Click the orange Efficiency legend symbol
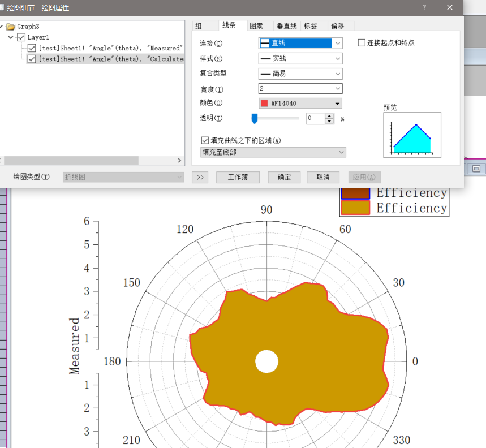Image resolution: width=486 pixels, height=448 pixels. (x=355, y=208)
